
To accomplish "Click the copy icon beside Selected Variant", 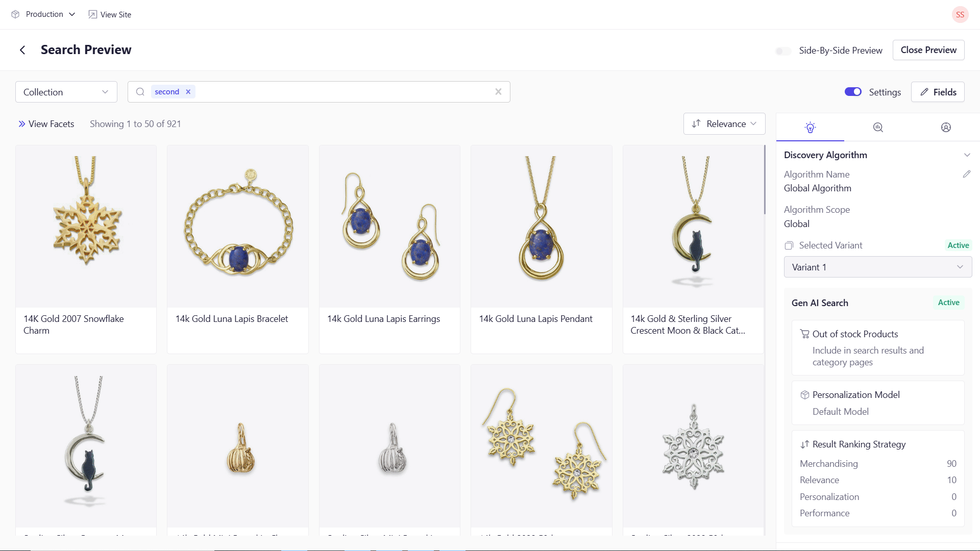I will click(x=789, y=245).
